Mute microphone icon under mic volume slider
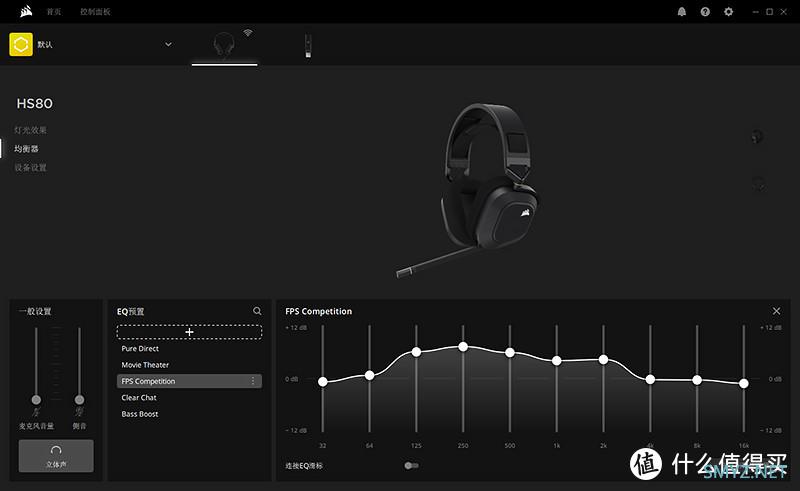800x491 pixels. click(36, 412)
